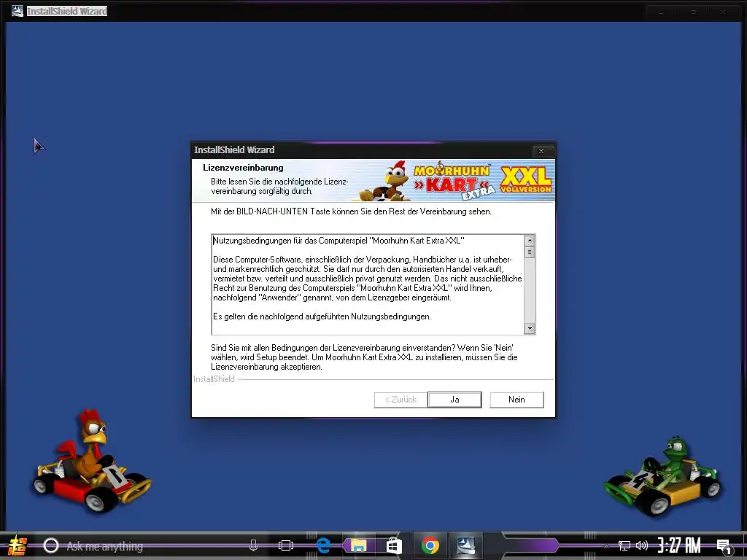Image resolution: width=747 pixels, height=560 pixels.
Task: Open the Windows Store taskbar icon
Action: [x=394, y=545]
